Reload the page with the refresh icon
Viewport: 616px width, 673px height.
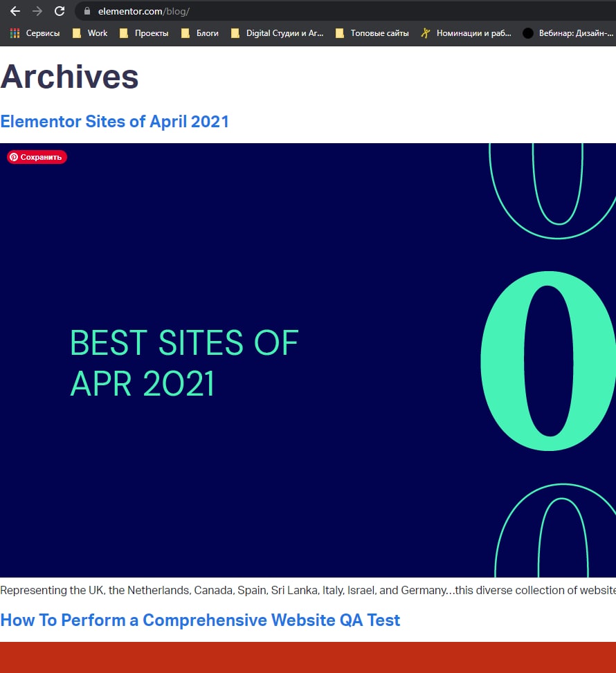(60, 11)
